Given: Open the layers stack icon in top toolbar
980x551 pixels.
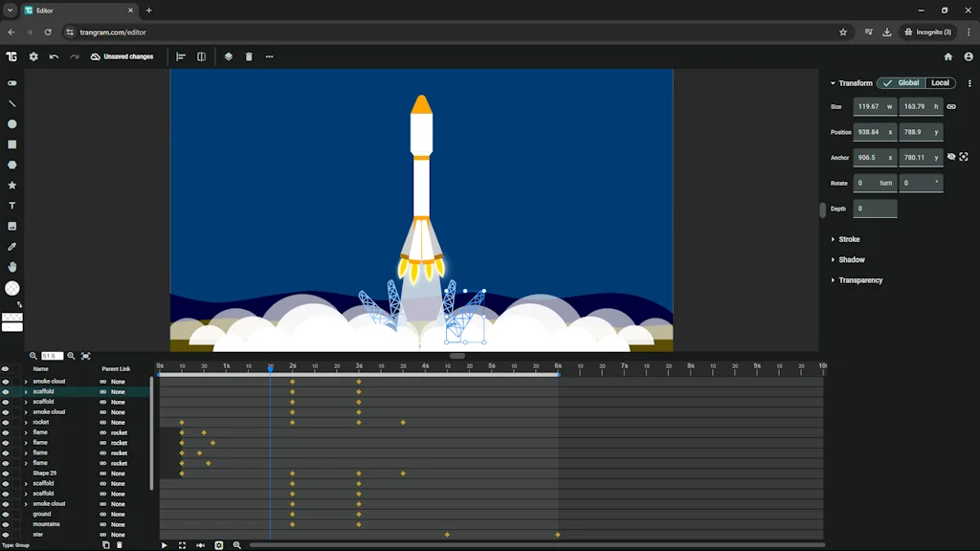Looking at the screenshot, I should pyautogui.click(x=228, y=56).
